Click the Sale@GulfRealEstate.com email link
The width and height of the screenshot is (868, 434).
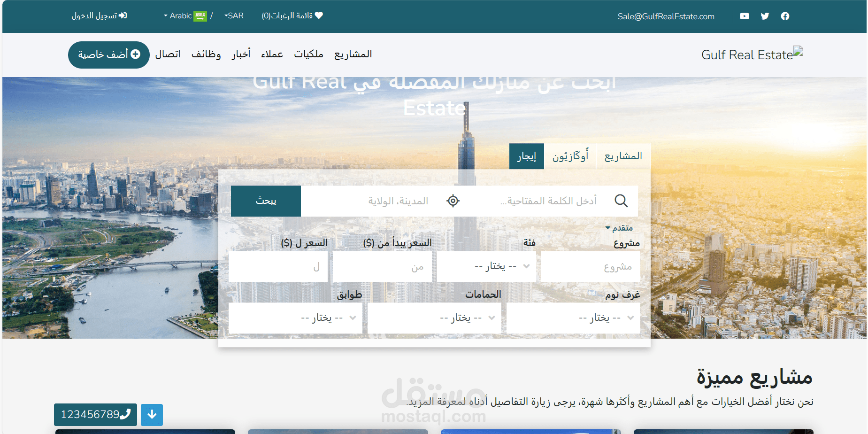[666, 16]
